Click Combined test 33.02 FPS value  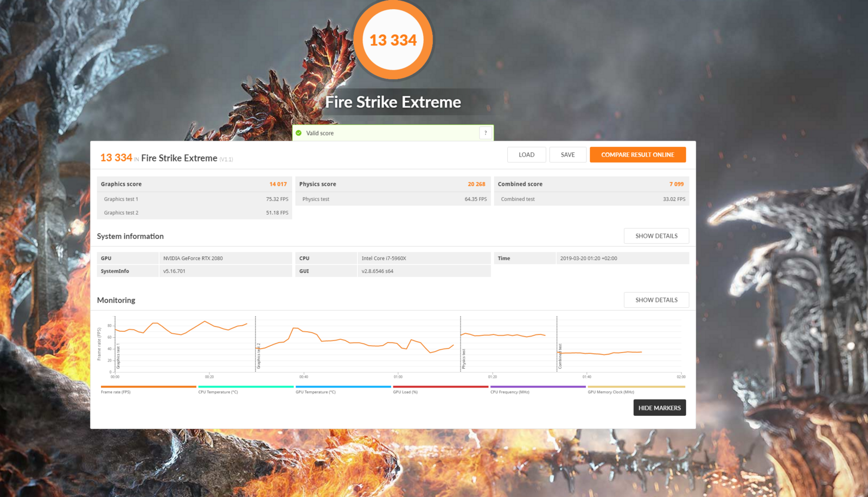(674, 199)
